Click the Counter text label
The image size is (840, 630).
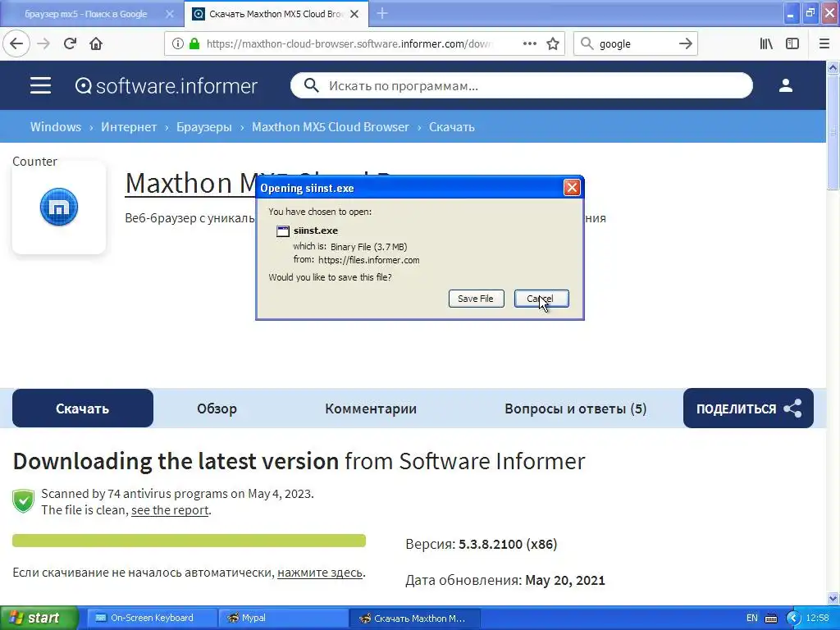34,162
